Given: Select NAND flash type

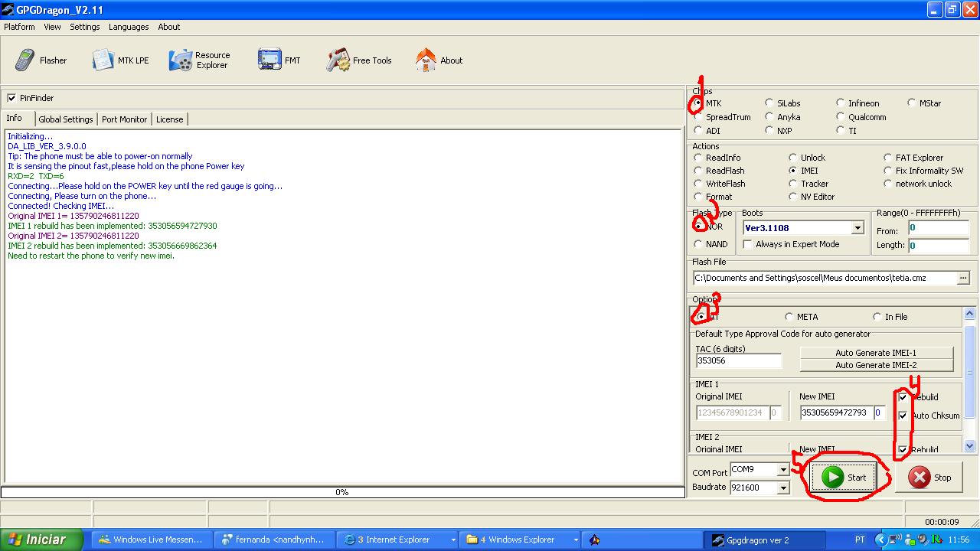Looking at the screenshot, I should [x=697, y=244].
